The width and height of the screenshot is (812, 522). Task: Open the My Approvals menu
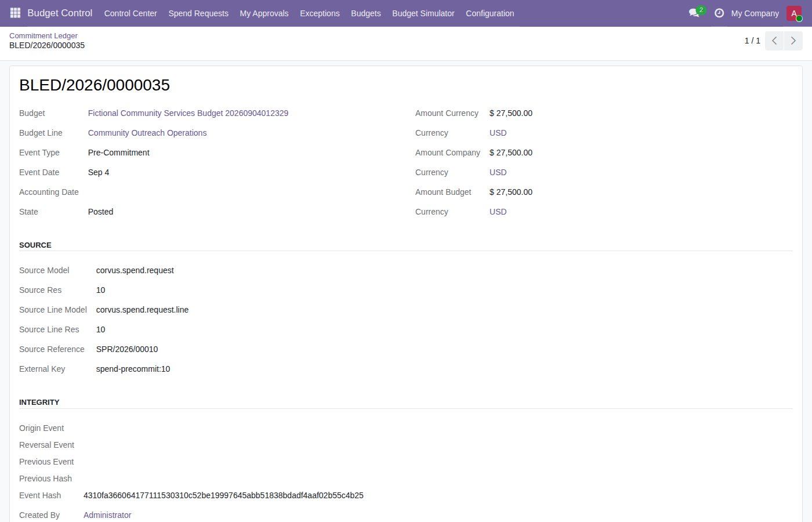pyautogui.click(x=264, y=13)
